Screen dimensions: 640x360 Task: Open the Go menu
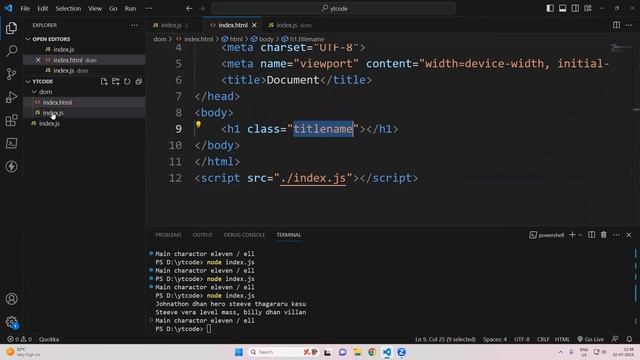point(113,8)
